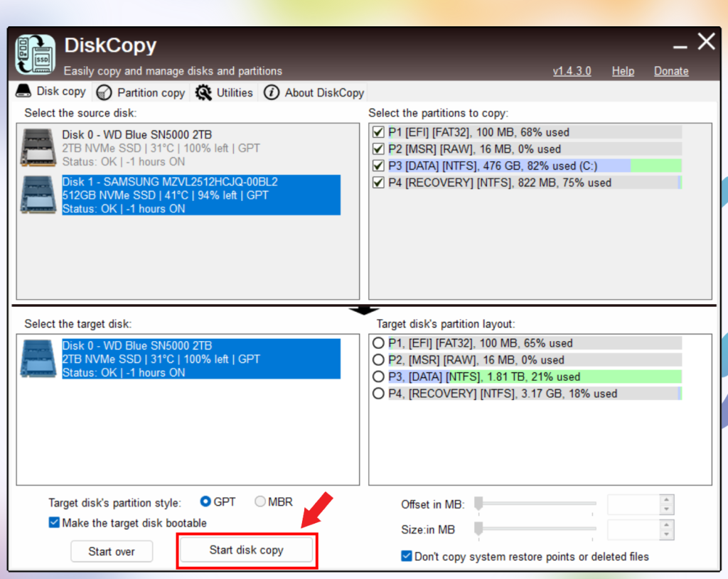Image resolution: width=728 pixels, height=579 pixels.
Task: Open the Utilities tab
Action: click(x=224, y=93)
